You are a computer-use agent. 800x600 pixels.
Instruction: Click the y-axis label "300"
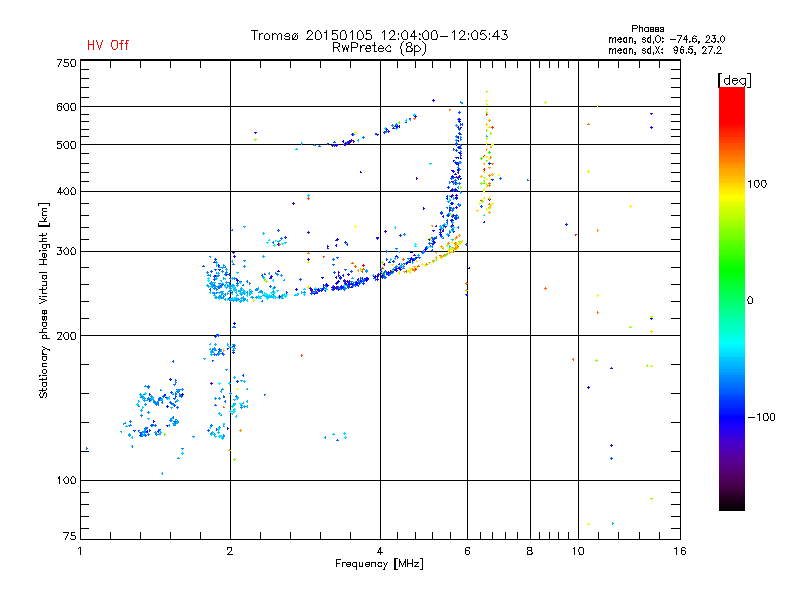(x=66, y=252)
